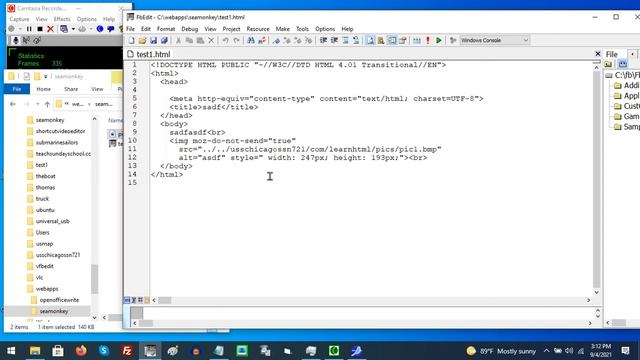Open the Windows Start menu
This screenshot has height=360, width=640.
11,351
